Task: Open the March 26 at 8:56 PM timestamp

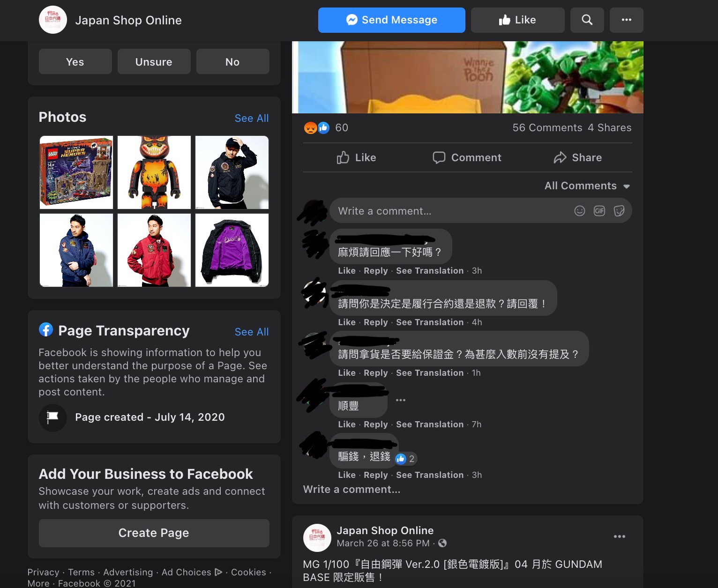Action: pyautogui.click(x=383, y=543)
